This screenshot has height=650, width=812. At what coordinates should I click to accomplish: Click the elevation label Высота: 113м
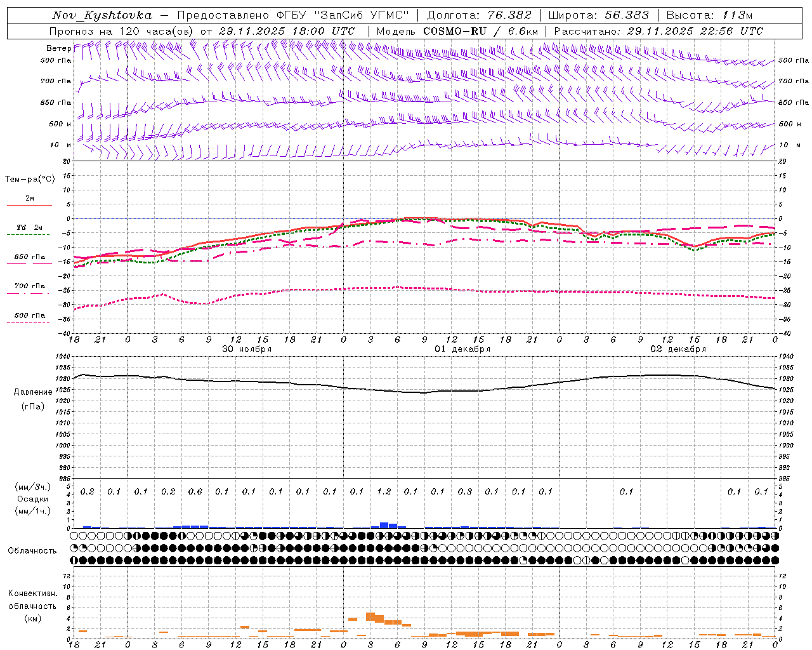[x=709, y=15]
